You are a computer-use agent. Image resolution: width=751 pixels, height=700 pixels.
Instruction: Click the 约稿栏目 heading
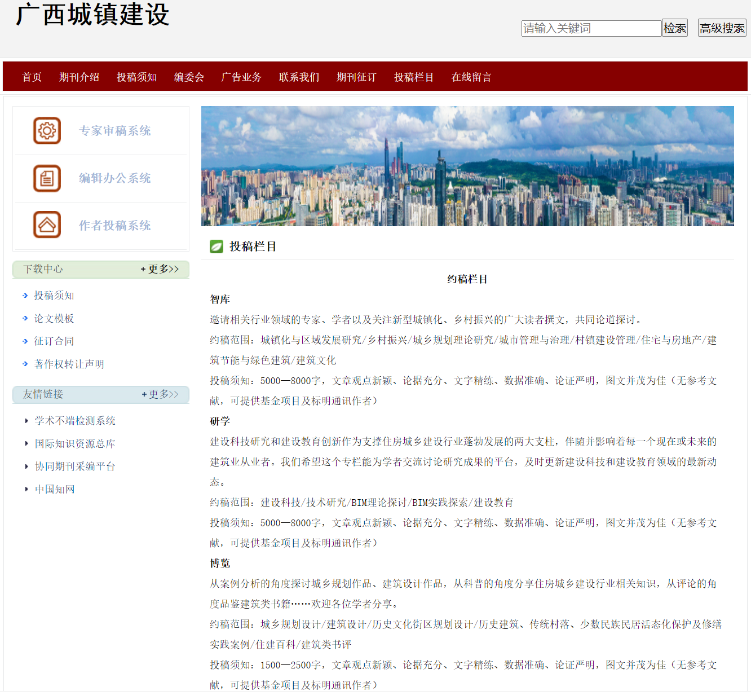point(467,279)
